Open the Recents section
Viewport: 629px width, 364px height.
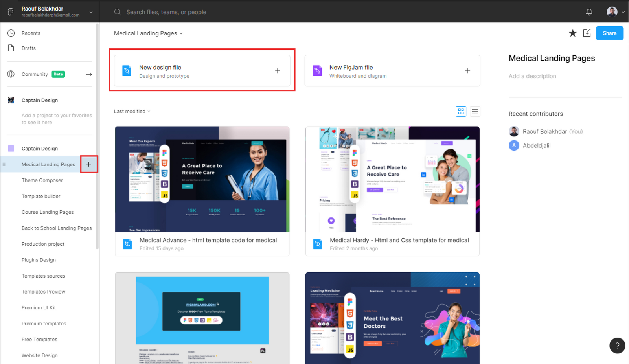coord(31,33)
